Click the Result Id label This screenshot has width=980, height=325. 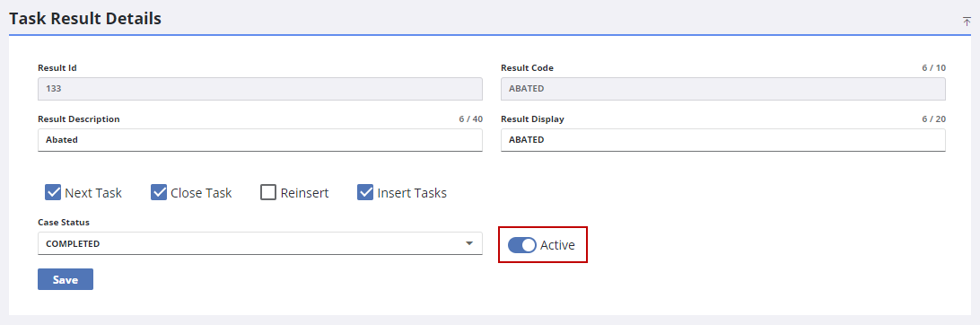57,67
